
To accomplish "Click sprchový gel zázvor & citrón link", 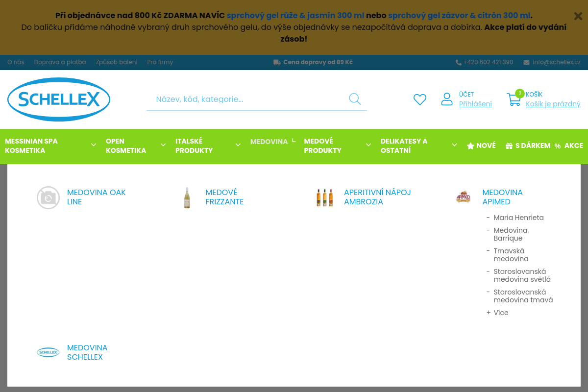I will [x=459, y=16].
